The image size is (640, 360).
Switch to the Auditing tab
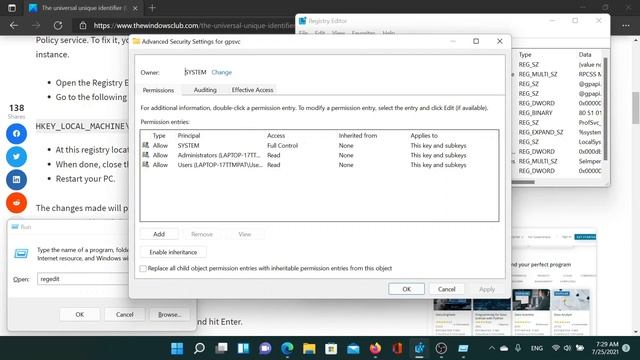[x=205, y=89]
